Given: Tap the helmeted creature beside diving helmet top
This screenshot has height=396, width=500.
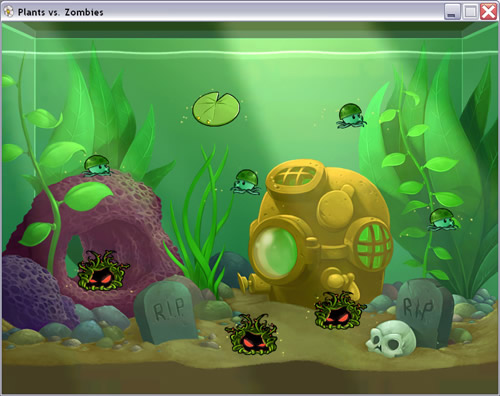Looking at the screenshot, I should [246, 182].
